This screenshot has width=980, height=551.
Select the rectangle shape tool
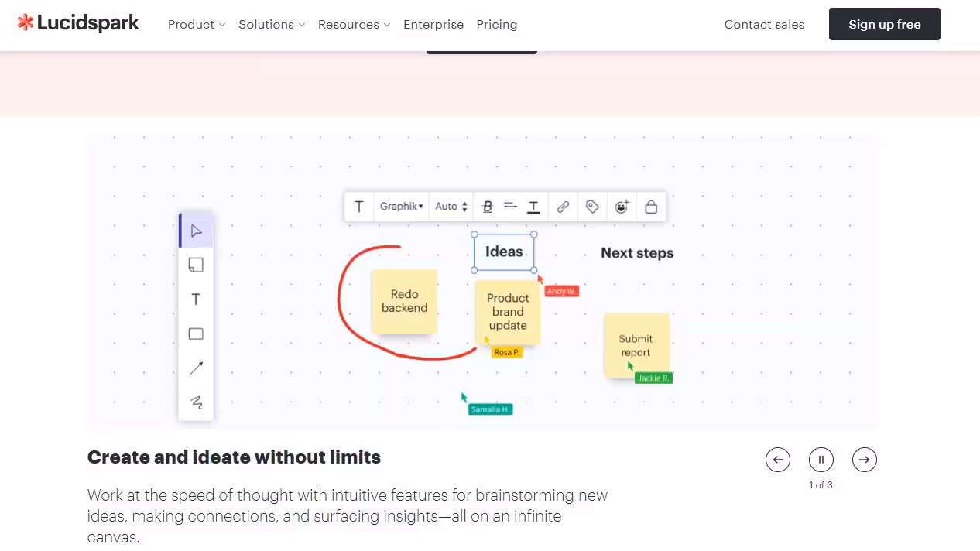[196, 334]
